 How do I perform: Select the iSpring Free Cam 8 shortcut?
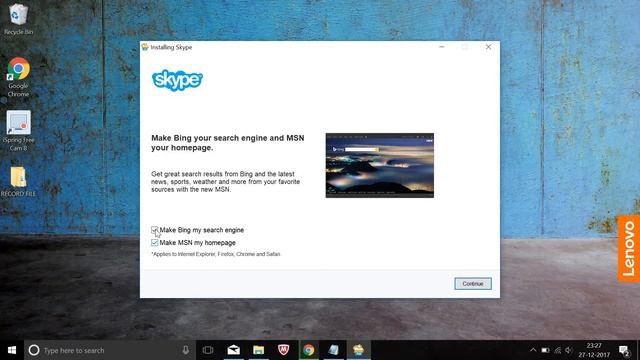click(x=18, y=131)
